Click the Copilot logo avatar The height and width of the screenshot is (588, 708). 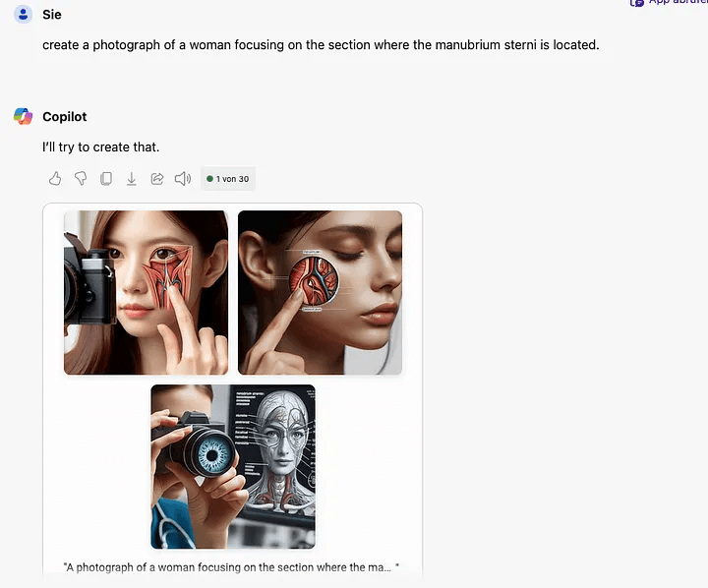(23, 117)
